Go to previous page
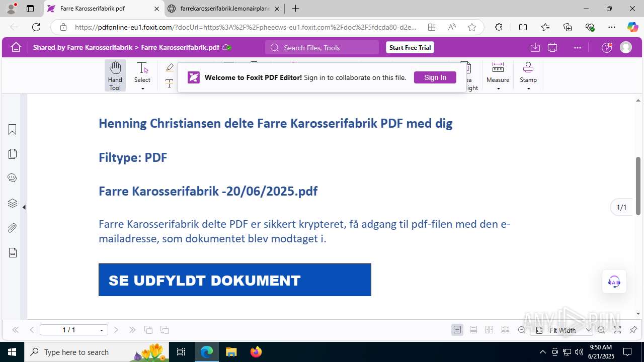This screenshot has width=644, height=362. pos(32,330)
